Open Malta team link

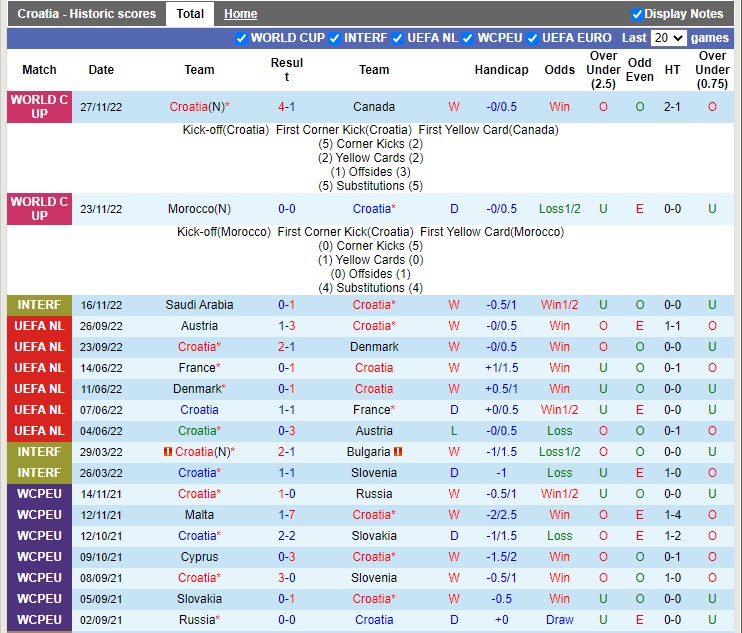point(199,515)
